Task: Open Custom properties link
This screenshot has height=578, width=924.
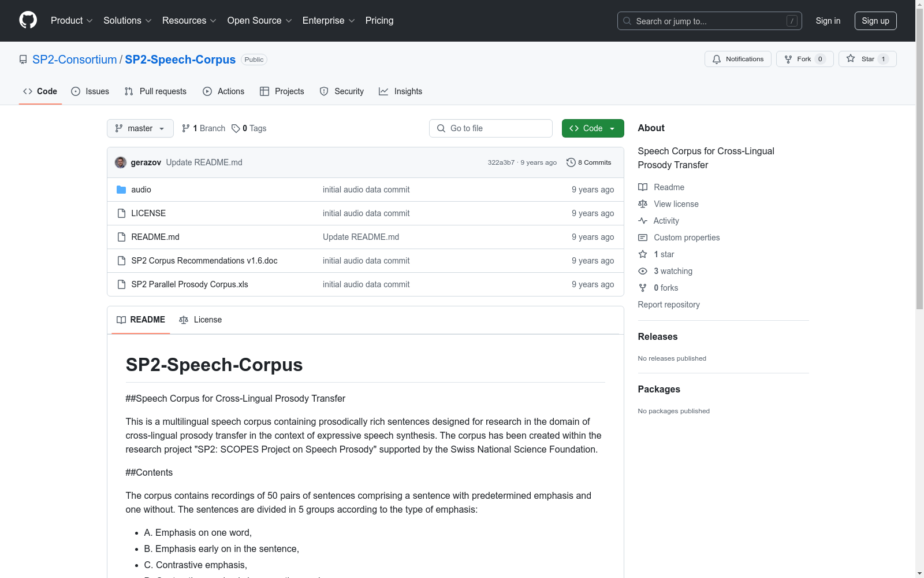Action: [679, 238]
